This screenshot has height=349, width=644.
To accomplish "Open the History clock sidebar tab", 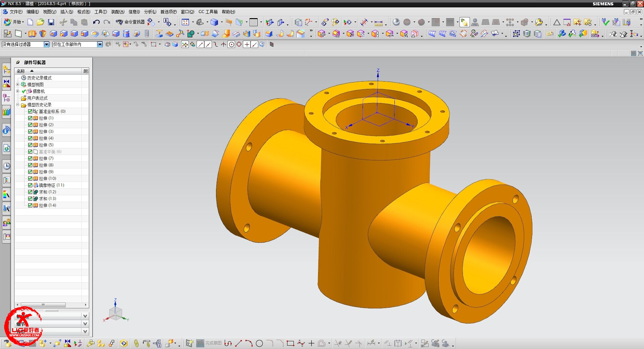I will click(x=6, y=166).
